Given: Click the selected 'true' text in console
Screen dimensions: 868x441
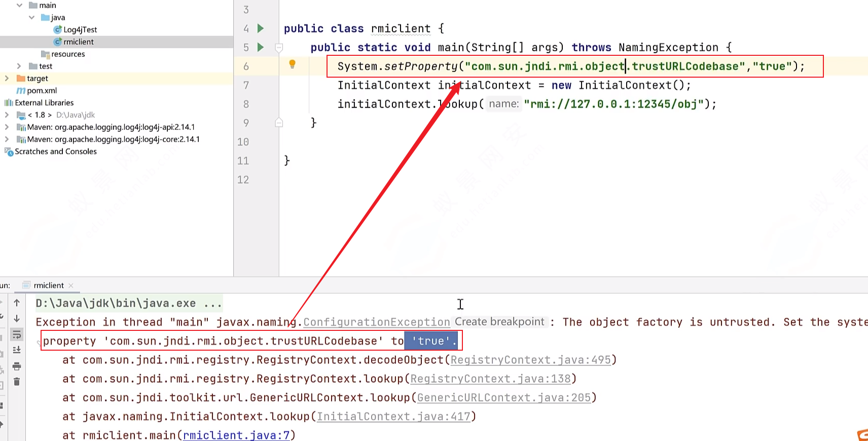Looking at the screenshot, I should (431, 341).
